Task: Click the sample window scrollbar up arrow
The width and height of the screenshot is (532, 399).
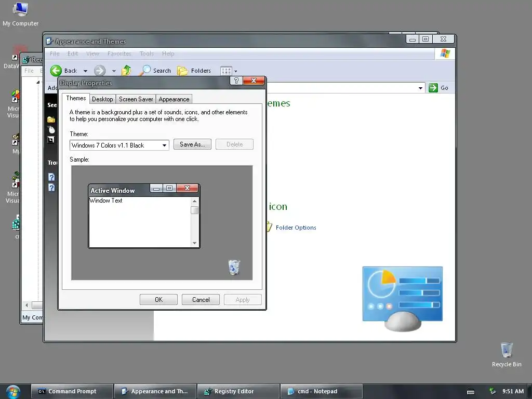Action: (194, 201)
